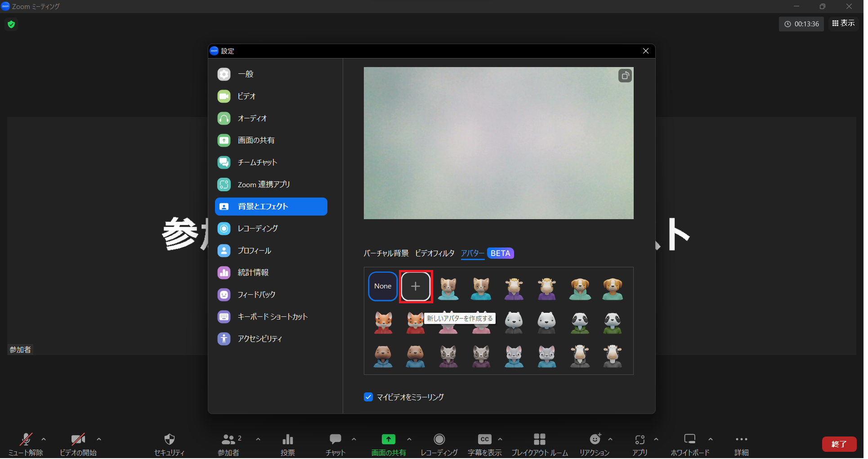The width and height of the screenshot is (868, 459).
Task: Click the plus button to create avatar
Action: pyautogui.click(x=416, y=286)
